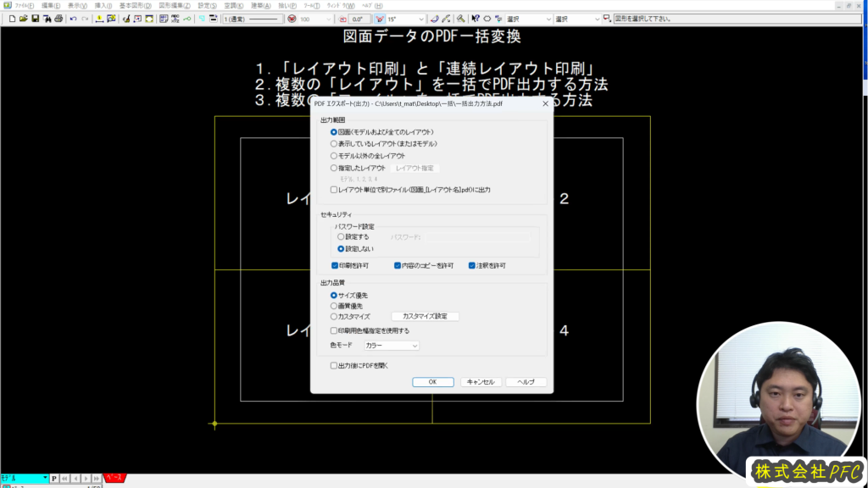The width and height of the screenshot is (868, 488).
Task: Open the 基本図形 menu
Action: (x=136, y=5)
